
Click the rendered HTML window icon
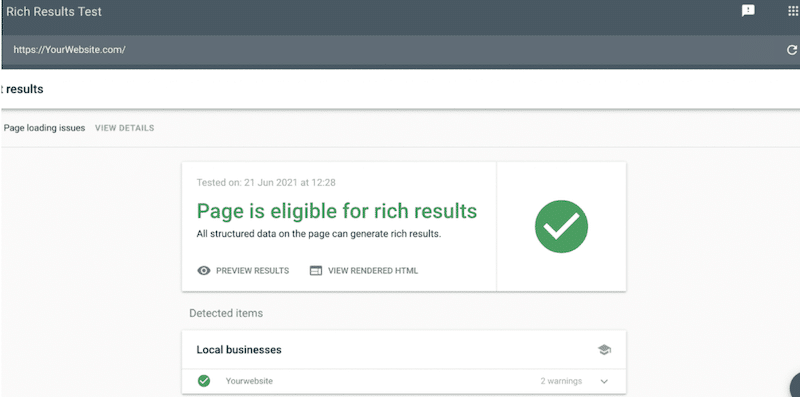(x=316, y=270)
